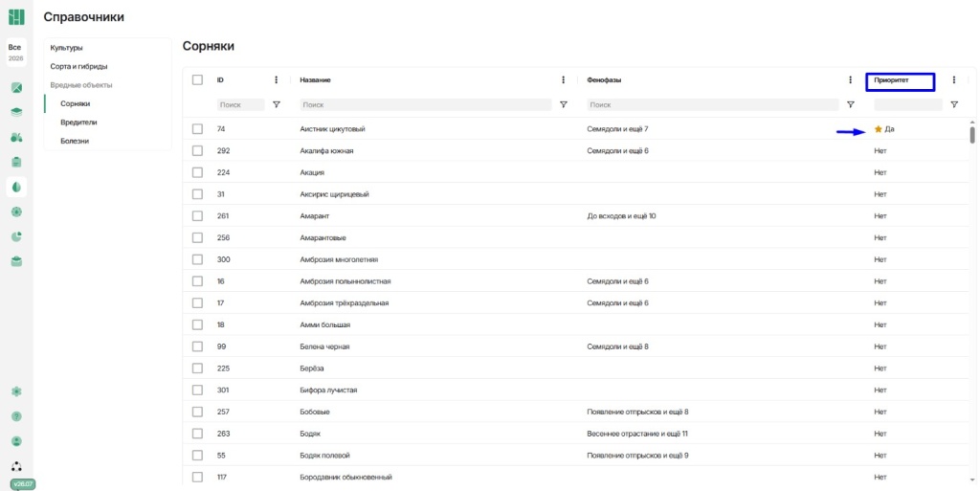Click the gold priority star on Аистник цикутовый
Screen dimensions: 980x491
(x=879, y=129)
